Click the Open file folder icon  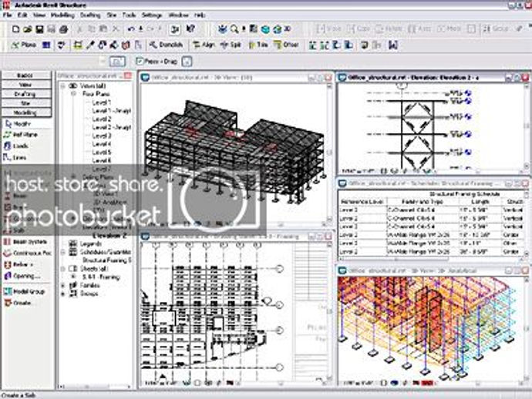click(28, 29)
